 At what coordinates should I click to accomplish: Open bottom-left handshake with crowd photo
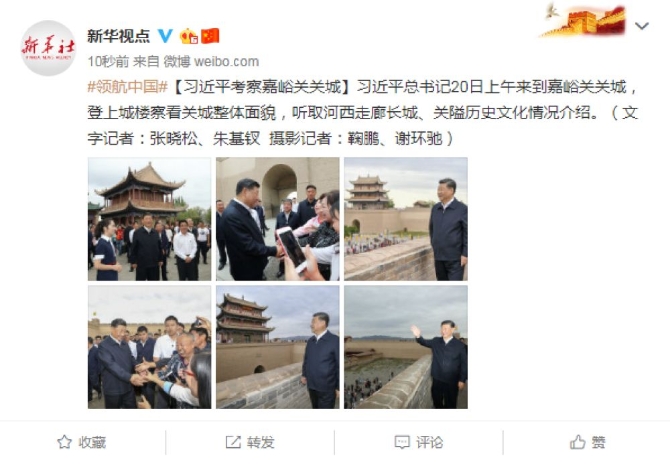tap(150, 347)
